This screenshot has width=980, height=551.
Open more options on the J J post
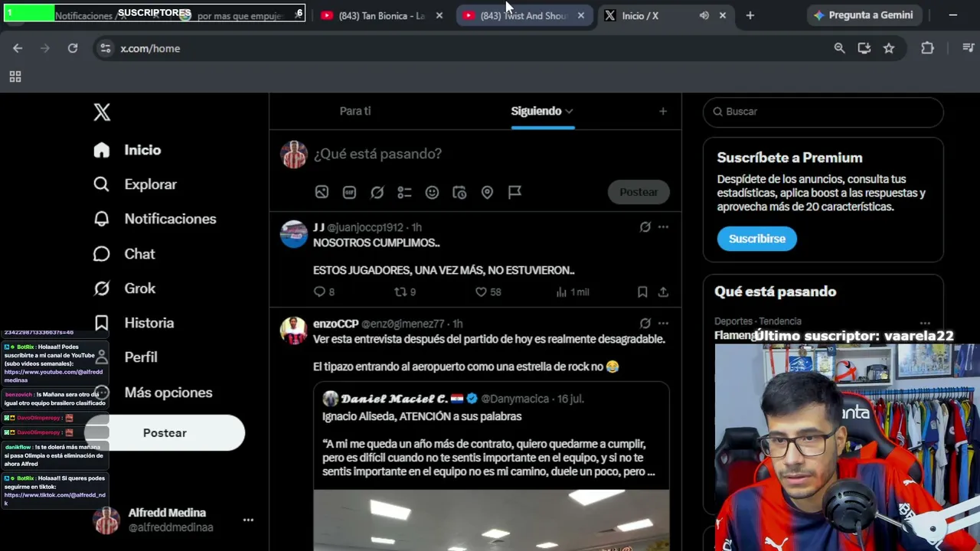(663, 227)
